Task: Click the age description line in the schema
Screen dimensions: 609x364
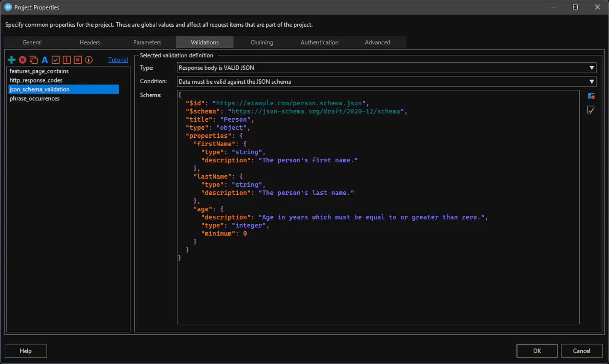Action: (x=344, y=217)
